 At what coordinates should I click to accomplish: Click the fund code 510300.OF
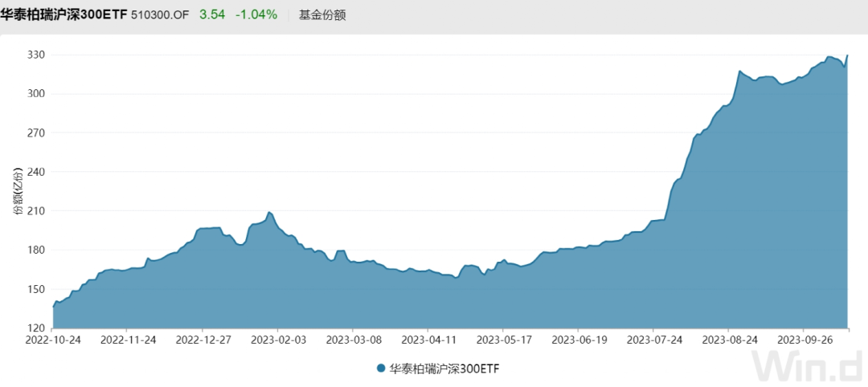click(x=161, y=15)
